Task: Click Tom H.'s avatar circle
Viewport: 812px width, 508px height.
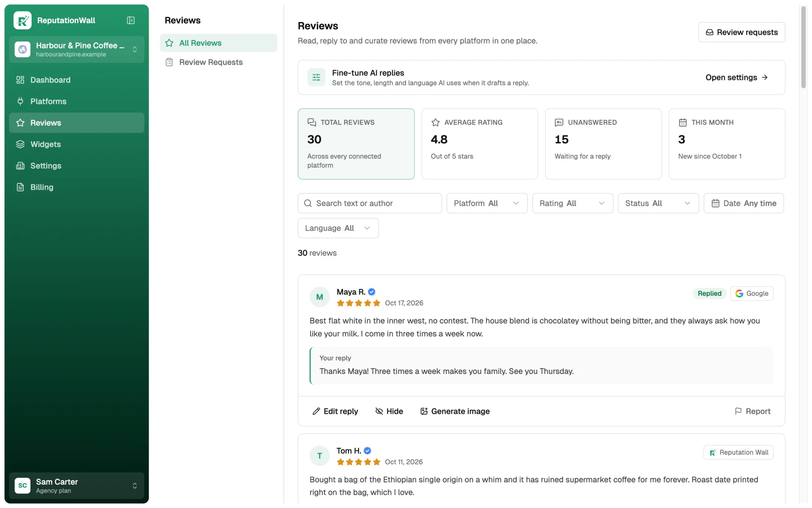Action: pyautogui.click(x=320, y=456)
